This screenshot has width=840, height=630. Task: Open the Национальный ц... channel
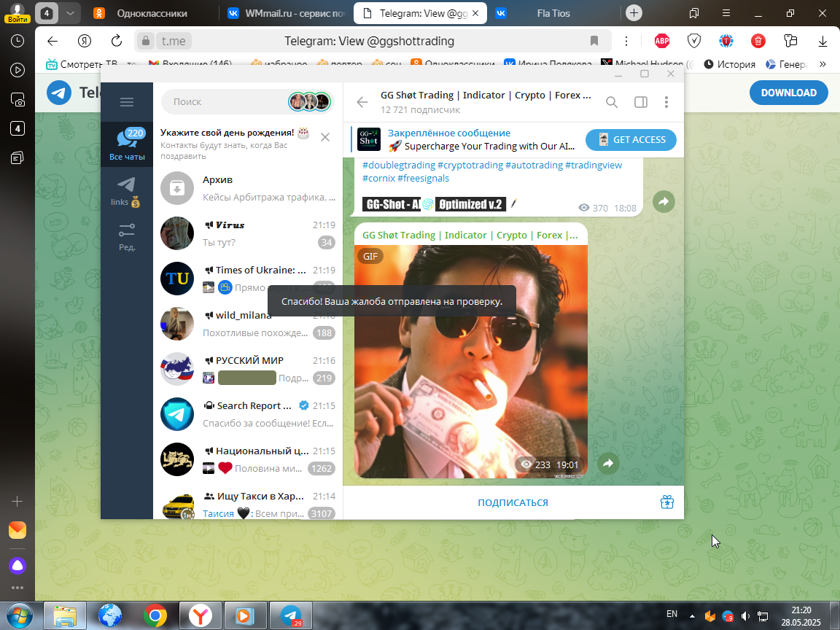(248, 459)
